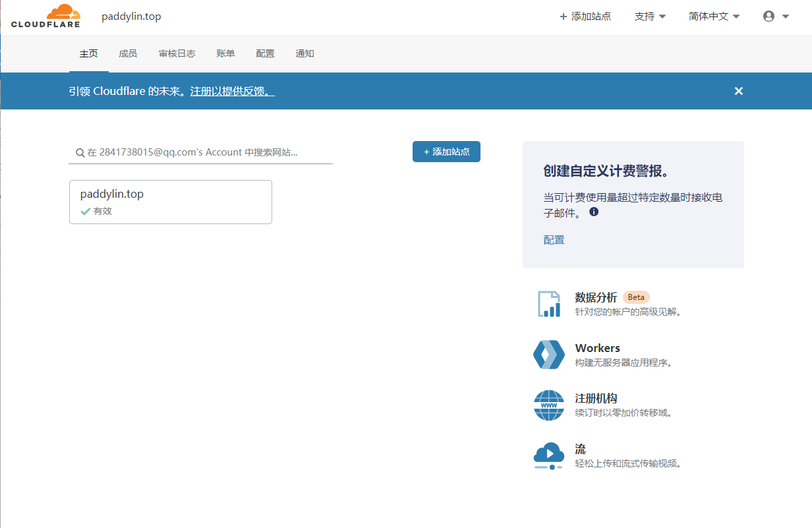Screen dimensions: 812x528
Task: Open the 数据分析 link
Action: point(596,297)
